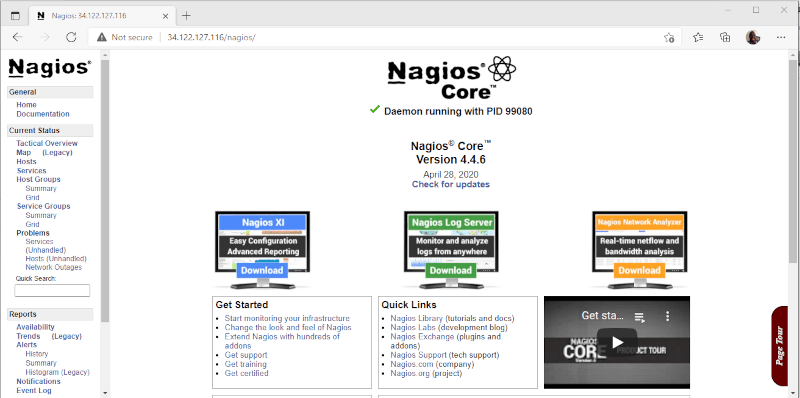Open a new browser tab

pyautogui.click(x=186, y=16)
